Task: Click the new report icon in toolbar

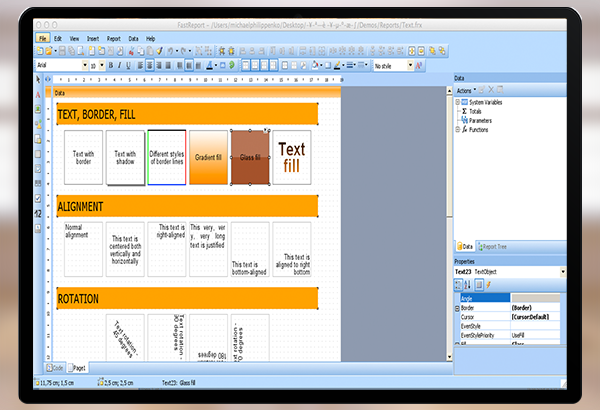Action: pyautogui.click(x=41, y=50)
